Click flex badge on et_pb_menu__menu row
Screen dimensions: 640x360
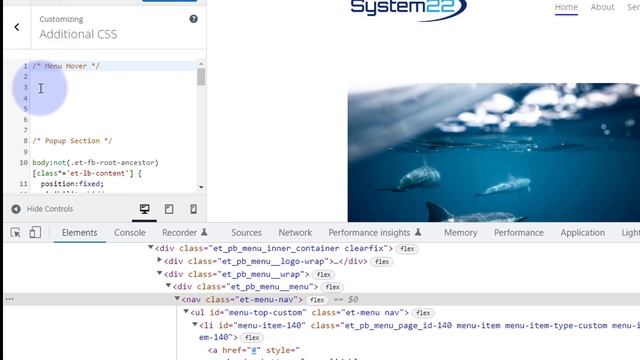click(x=333, y=287)
